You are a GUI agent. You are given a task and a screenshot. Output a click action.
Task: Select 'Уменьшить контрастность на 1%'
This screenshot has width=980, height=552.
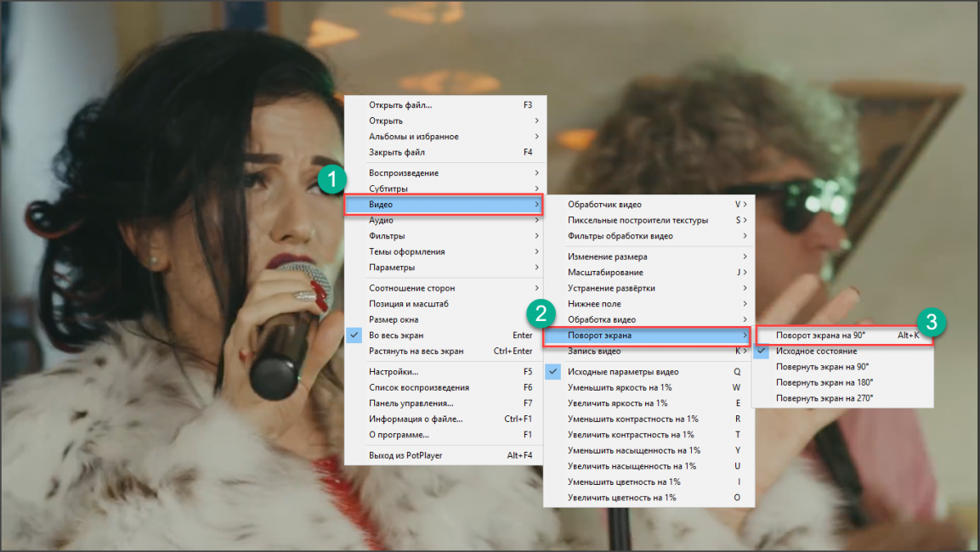649,419
